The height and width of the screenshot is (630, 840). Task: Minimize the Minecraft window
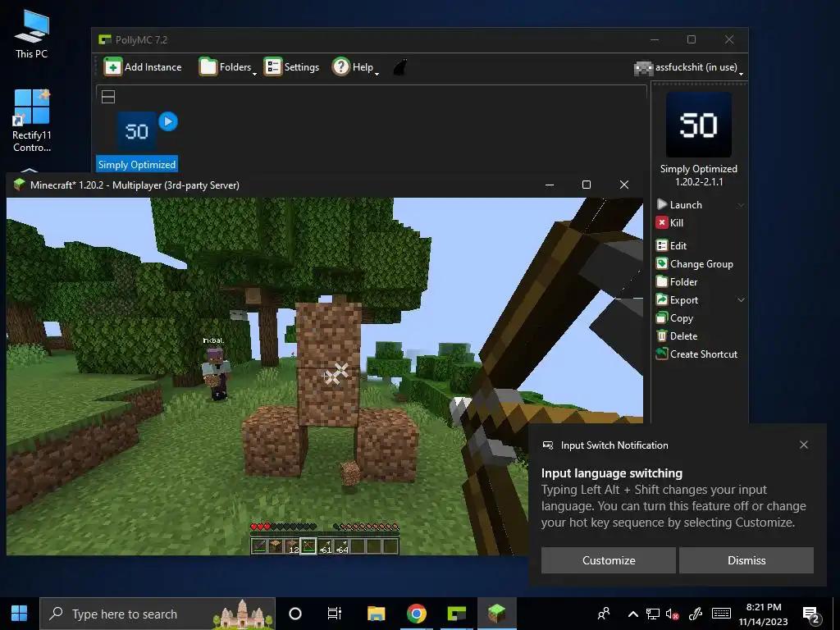[549, 185]
